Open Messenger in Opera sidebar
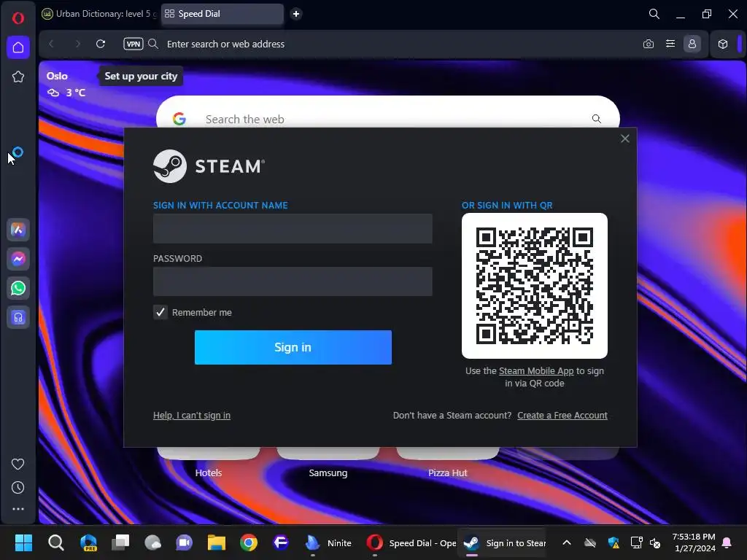Screen dimensions: 747x560 pos(18,259)
